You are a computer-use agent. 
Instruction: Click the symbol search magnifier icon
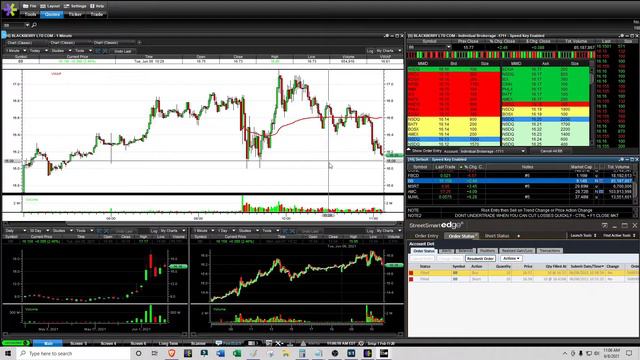pyautogui.click(x=34, y=25)
